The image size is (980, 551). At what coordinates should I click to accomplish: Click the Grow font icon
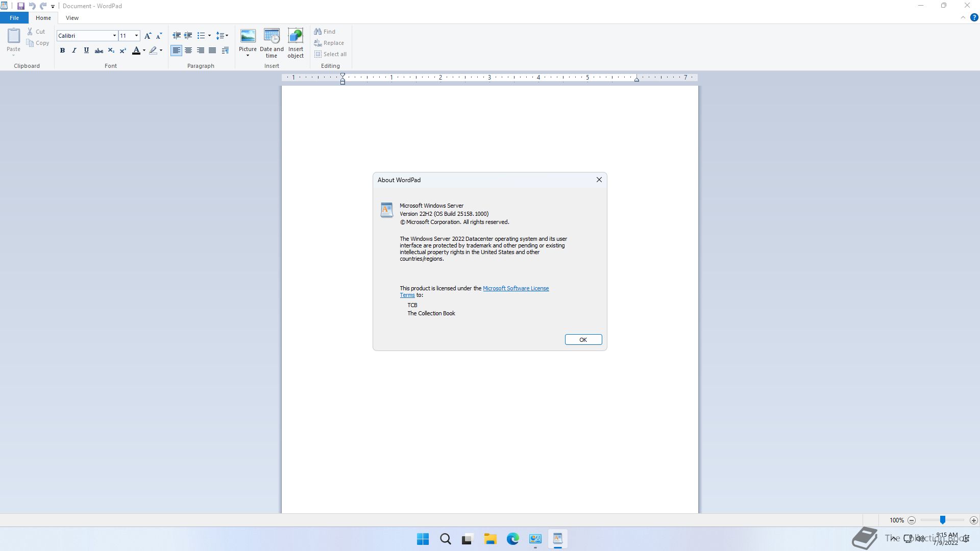(x=148, y=36)
